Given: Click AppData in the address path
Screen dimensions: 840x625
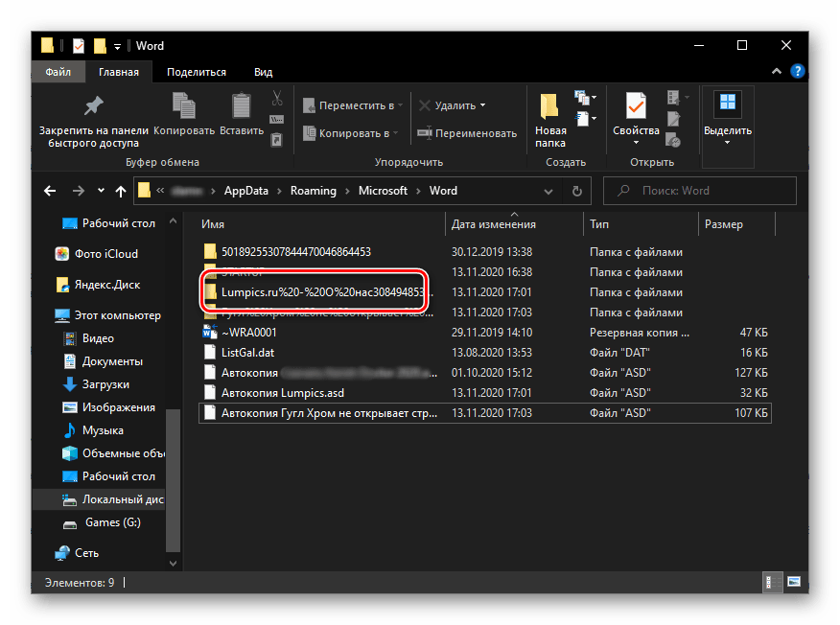Looking at the screenshot, I should 245,191.
